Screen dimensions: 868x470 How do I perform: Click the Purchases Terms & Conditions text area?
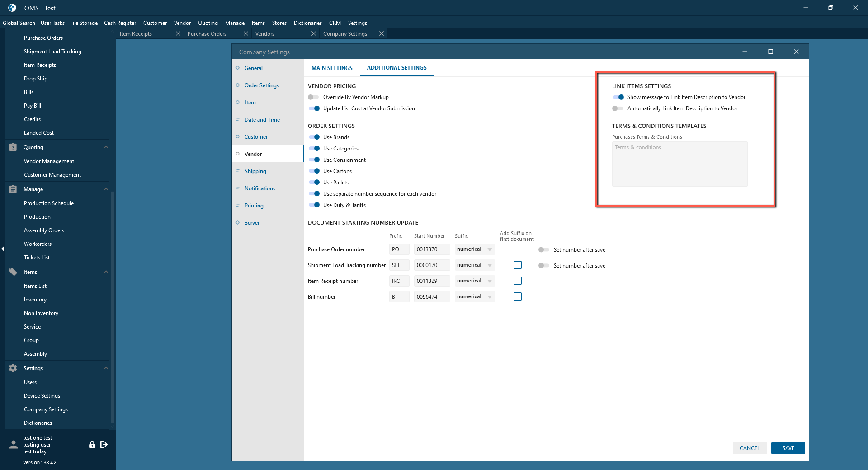click(x=679, y=164)
